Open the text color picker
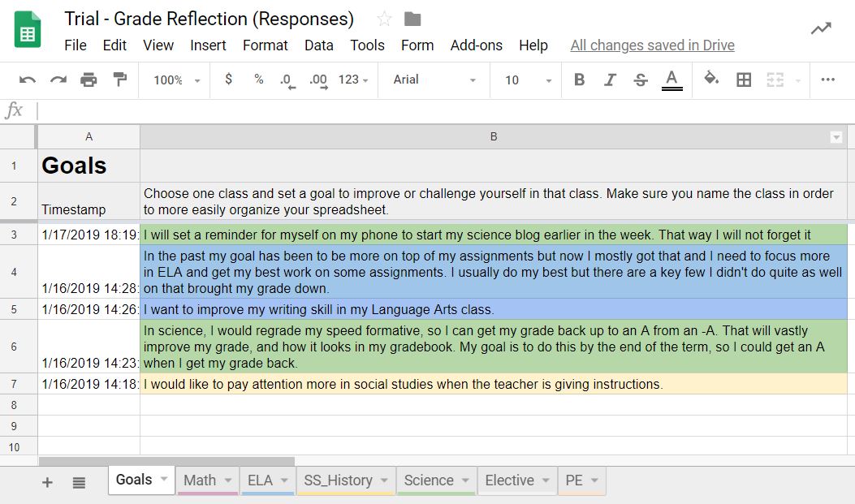Screen dimensions: 855x504 (x=671, y=80)
